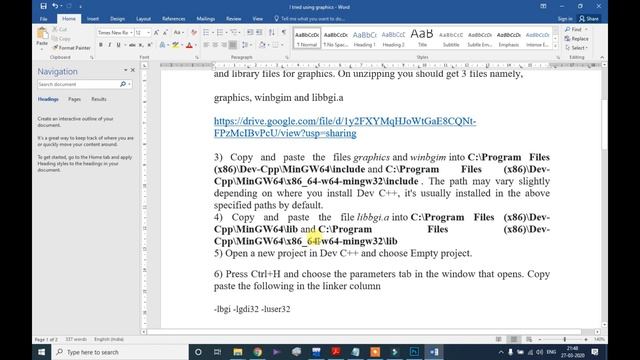Toggle Align Right paragraph button

pyautogui.click(x=224, y=45)
